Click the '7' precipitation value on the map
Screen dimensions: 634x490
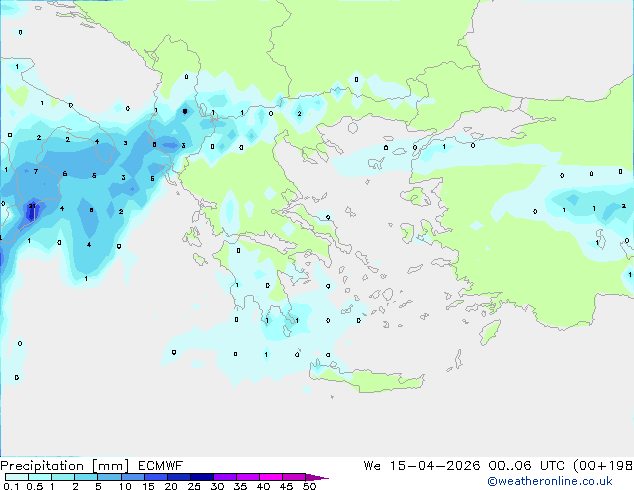[x=36, y=172]
